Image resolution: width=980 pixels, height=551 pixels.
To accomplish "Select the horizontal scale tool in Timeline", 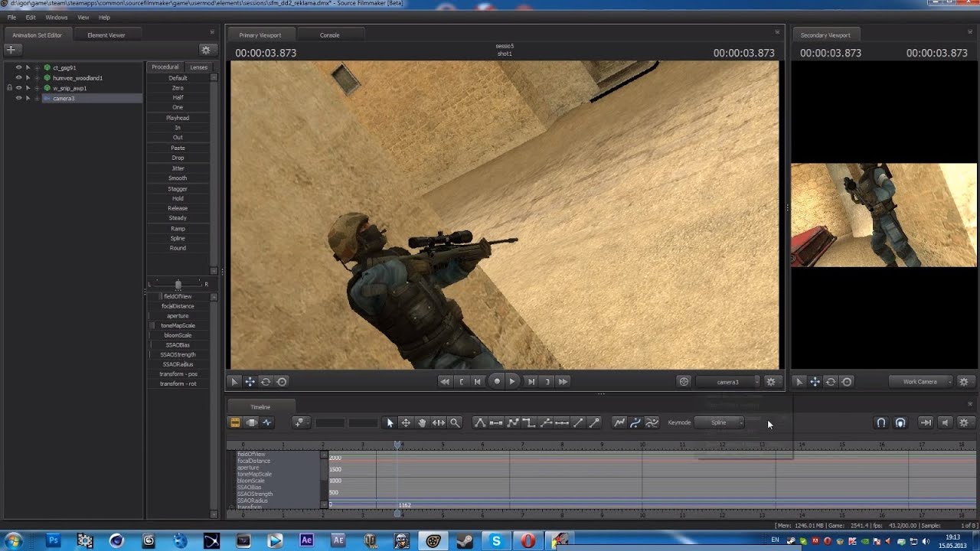I will tap(439, 422).
